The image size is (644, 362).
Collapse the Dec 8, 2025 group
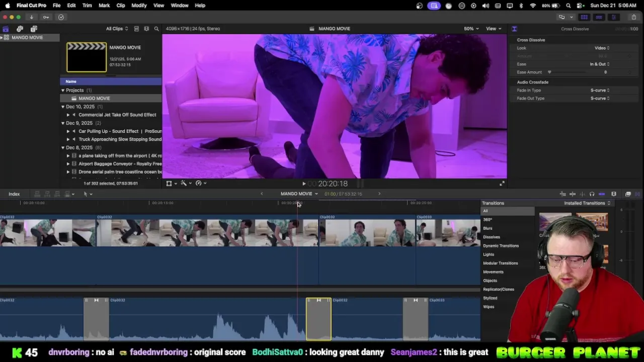pos(63,148)
